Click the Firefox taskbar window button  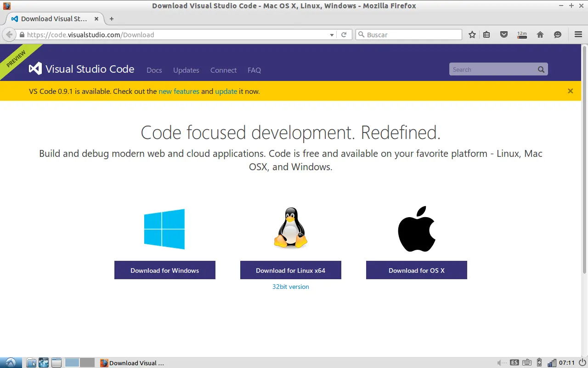[x=132, y=362]
